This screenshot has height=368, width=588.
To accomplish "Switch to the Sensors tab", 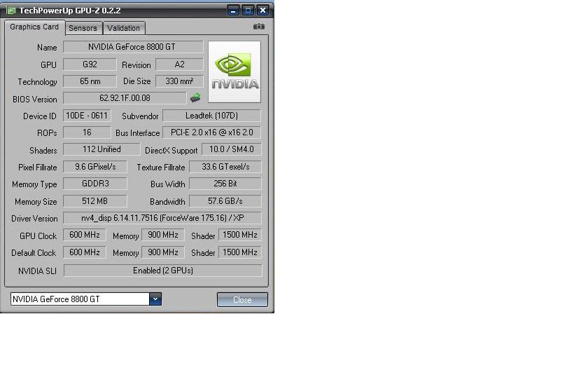I will [83, 28].
